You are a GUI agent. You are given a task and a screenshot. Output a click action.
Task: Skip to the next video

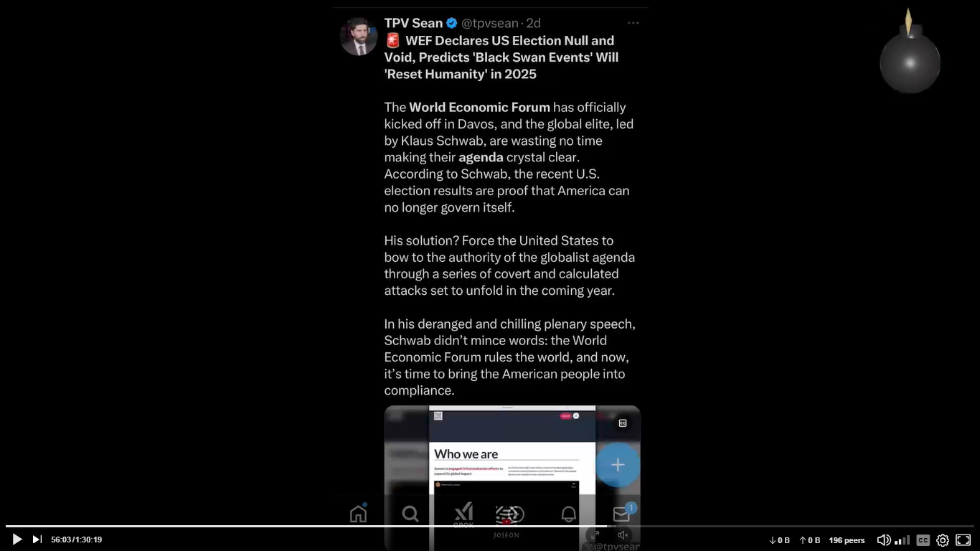[37, 540]
